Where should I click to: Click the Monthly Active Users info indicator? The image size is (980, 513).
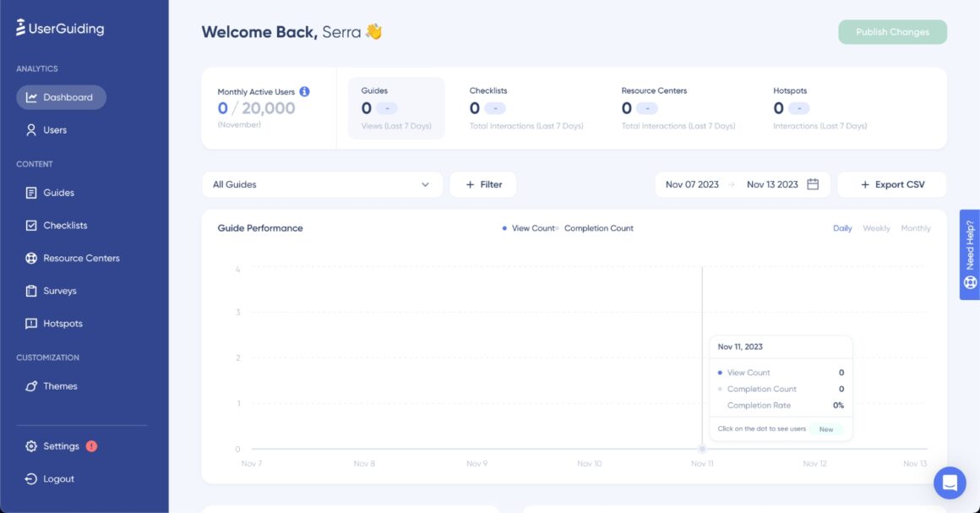(303, 91)
